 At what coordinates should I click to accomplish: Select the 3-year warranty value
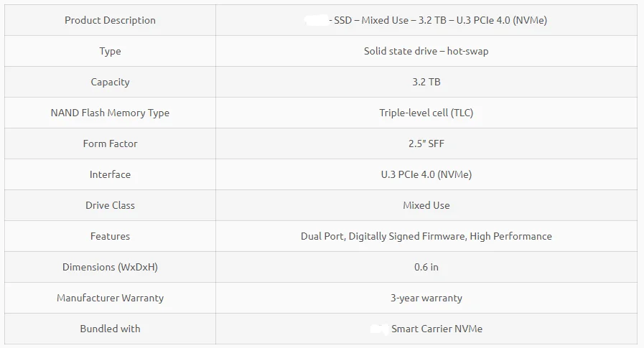pos(426,298)
